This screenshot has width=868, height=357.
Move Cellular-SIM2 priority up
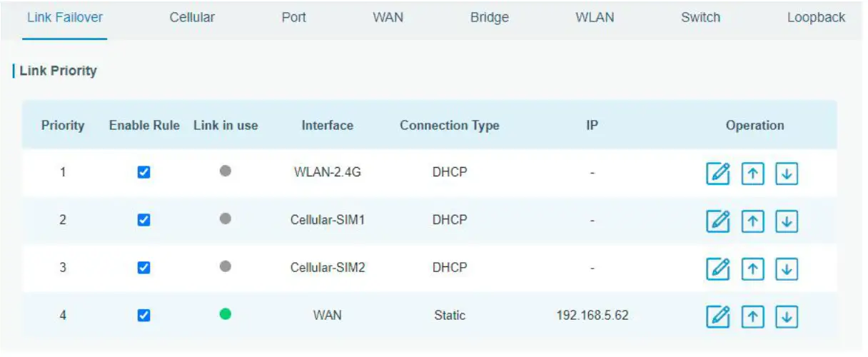tap(752, 268)
